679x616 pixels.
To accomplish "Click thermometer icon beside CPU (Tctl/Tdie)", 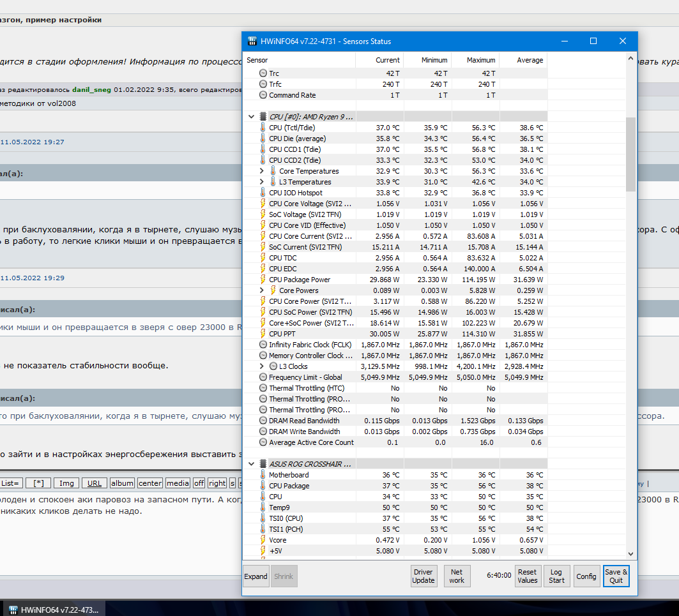I will [263, 127].
